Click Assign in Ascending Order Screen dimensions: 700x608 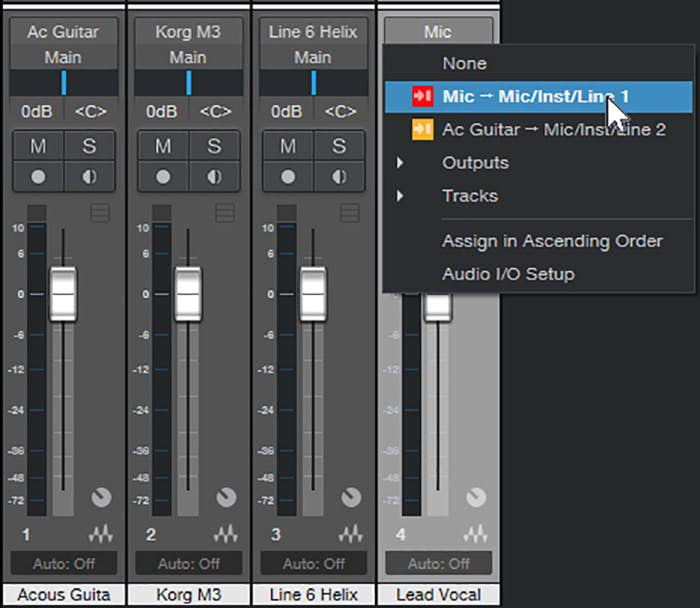[552, 241]
